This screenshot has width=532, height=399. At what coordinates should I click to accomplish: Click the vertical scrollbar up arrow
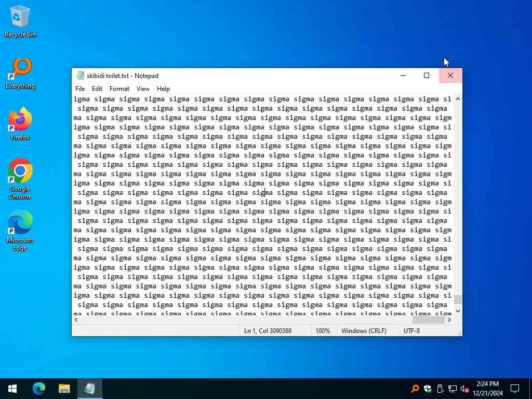pyautogui.click(x=458, y=99)
